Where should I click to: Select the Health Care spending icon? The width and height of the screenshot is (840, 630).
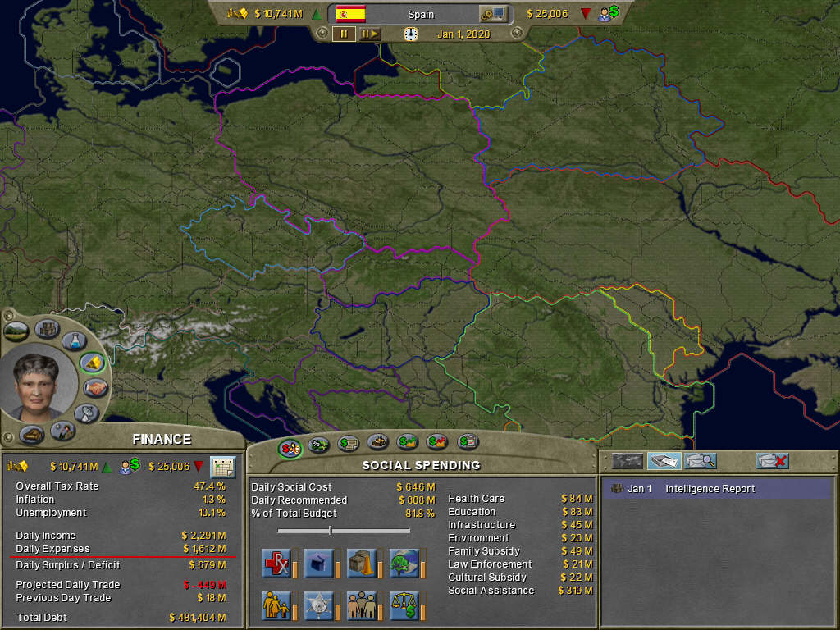click(276, 564)
